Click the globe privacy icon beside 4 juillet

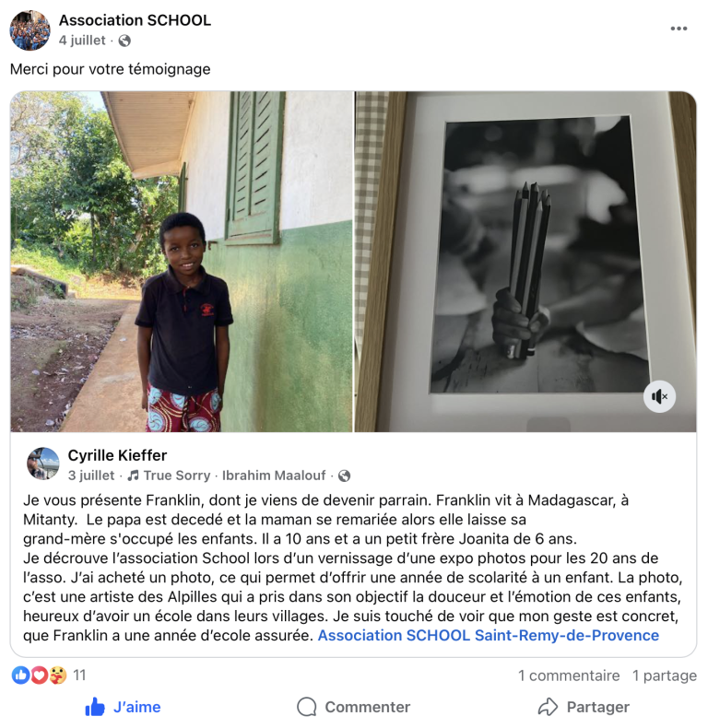[x=124, y=41]
